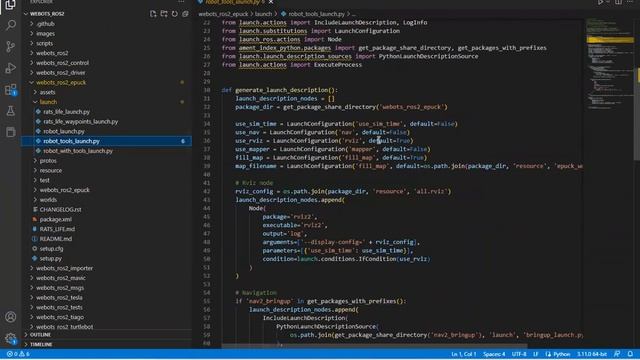Click Spaces: 4 indentation setting
640x360 pixels.
494,354
